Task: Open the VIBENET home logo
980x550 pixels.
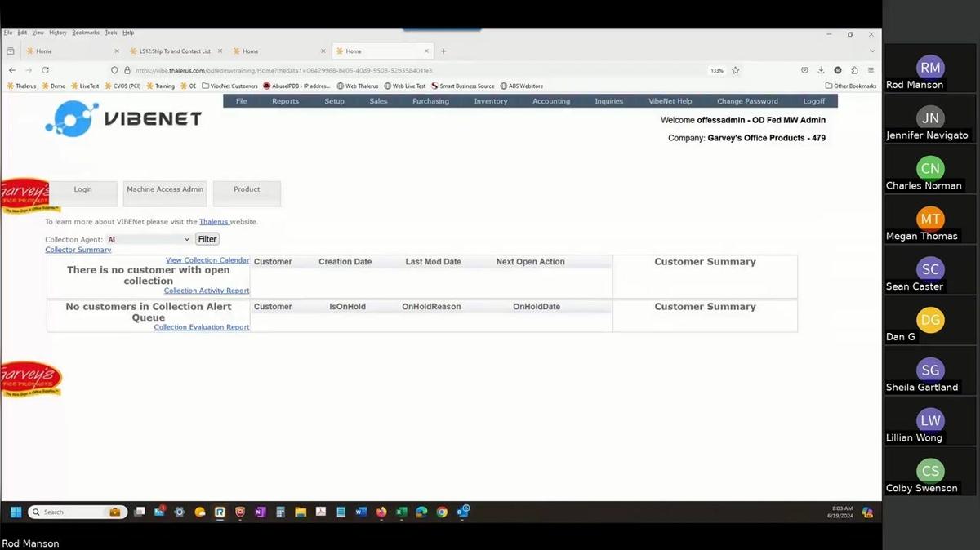Action: tap(122, 118)
